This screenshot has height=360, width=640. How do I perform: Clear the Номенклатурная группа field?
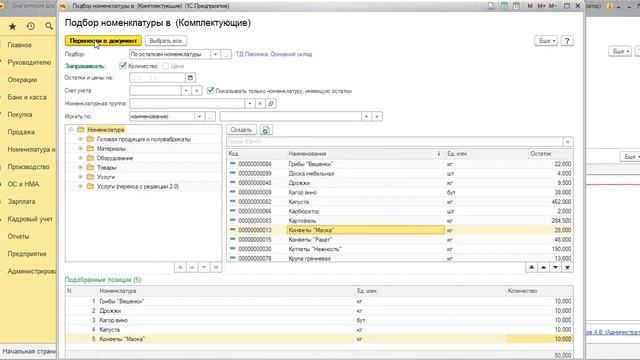click(x=260, y=104)
